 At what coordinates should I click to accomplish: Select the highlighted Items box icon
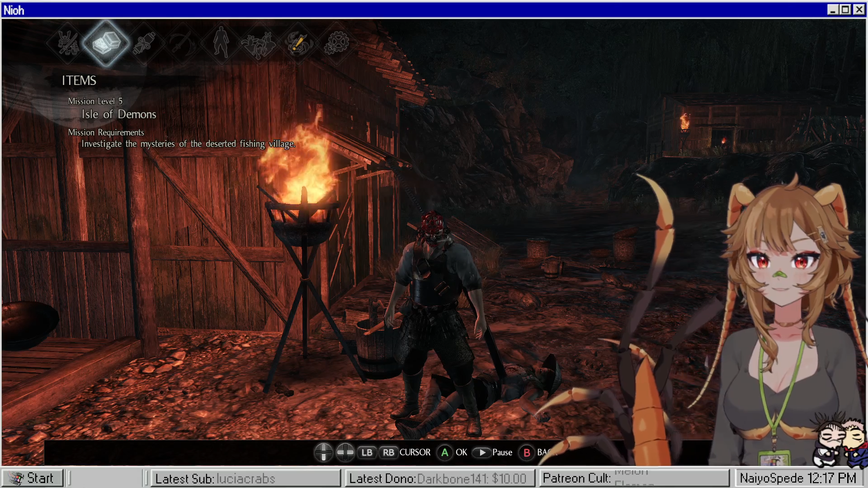pyautogui.click(x=106, y=43)
